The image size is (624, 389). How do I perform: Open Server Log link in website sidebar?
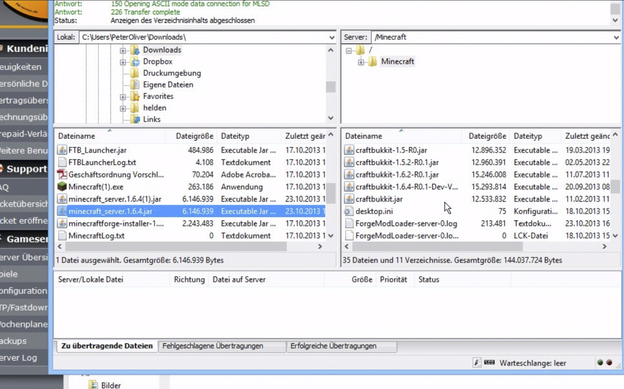coord(19,358)
